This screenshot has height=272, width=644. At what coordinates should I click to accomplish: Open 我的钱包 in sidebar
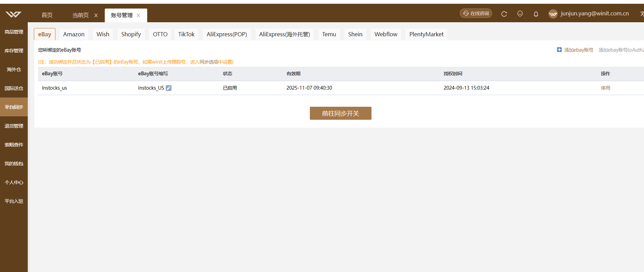coord(14,164)
